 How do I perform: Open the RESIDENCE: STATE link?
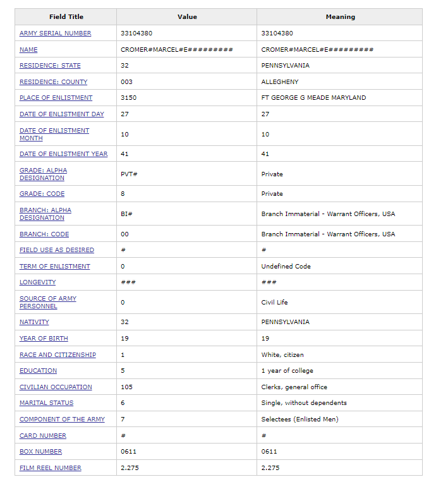pyautogui.click(x=50, y=66)
